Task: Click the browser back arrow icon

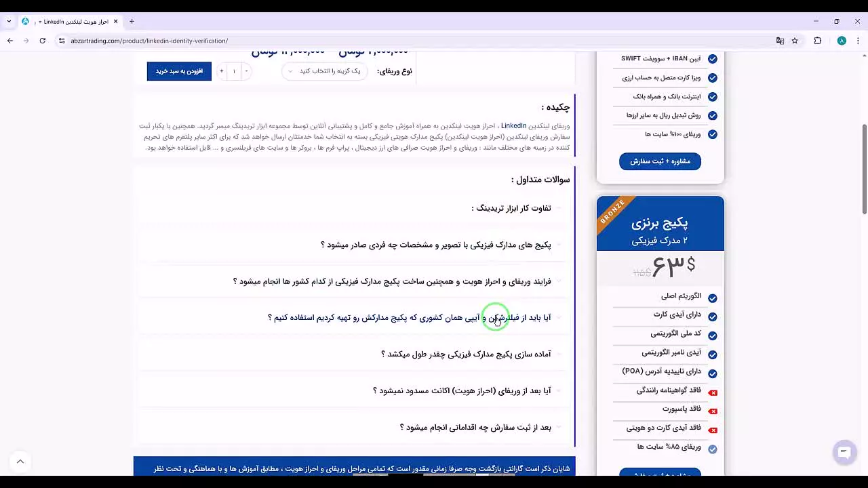Action: click(9, 41)
